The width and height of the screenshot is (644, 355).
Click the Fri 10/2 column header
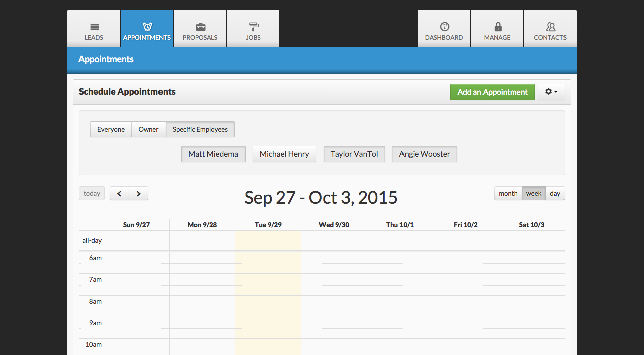pos(466,225)
